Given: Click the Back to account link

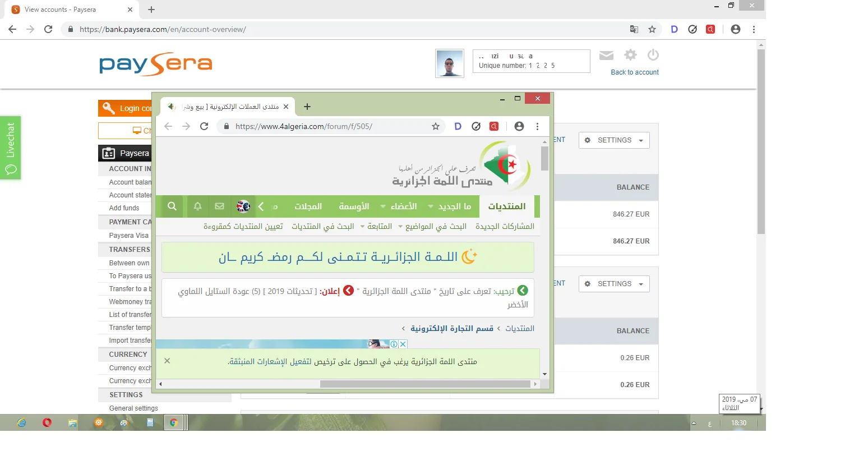Looking at the screenshot, I should [634, 72].
